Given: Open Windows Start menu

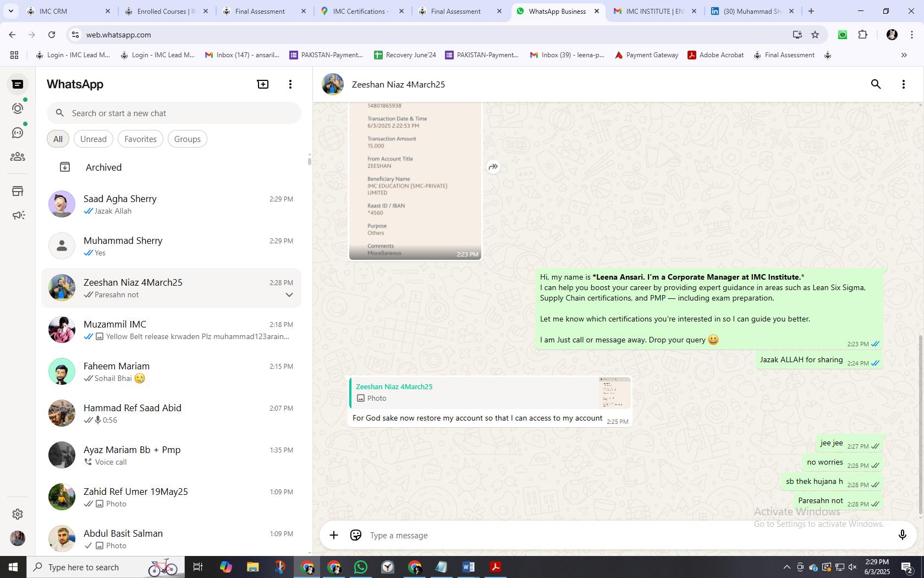Looking at the screenshot, I should click(x=13, y=567).
